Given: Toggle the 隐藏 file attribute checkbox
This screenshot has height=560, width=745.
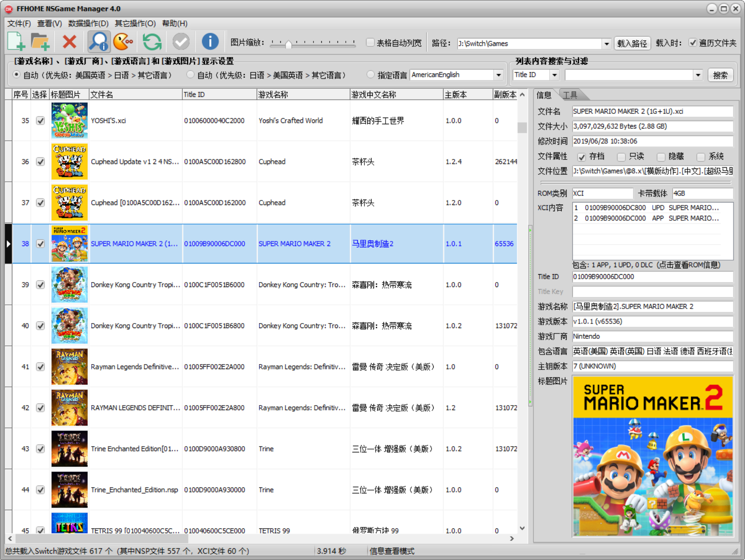Looking at the screenshot, I should 661,157.
